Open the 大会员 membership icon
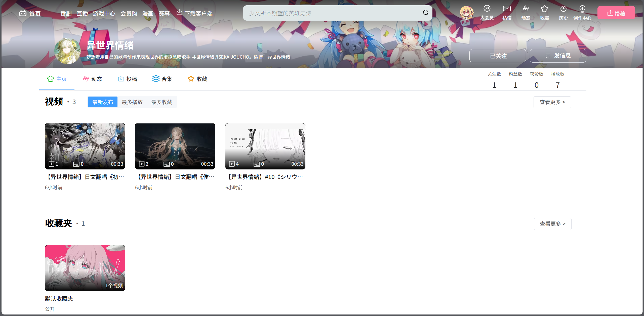644x316 pixels. [x=487, y=9]
